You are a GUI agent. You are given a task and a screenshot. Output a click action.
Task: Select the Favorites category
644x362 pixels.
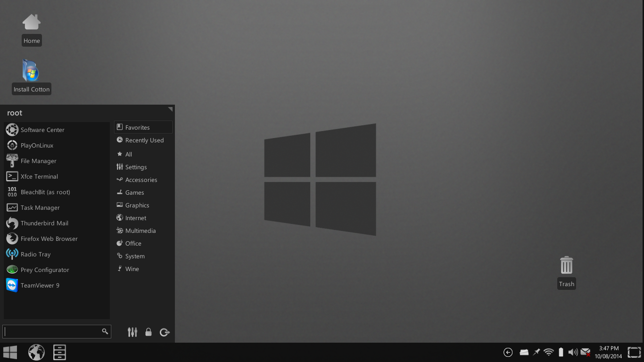pyautogui.click(x=143, y=127)
